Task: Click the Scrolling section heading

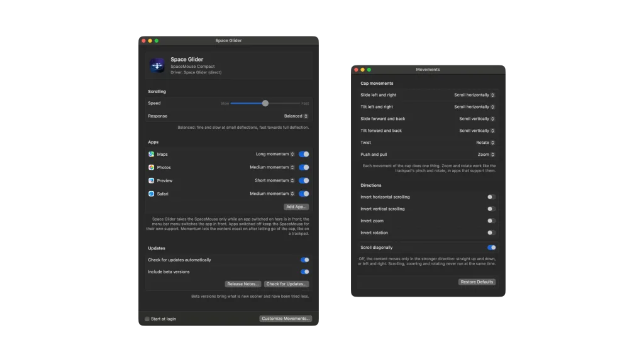Action: [157, 92]
